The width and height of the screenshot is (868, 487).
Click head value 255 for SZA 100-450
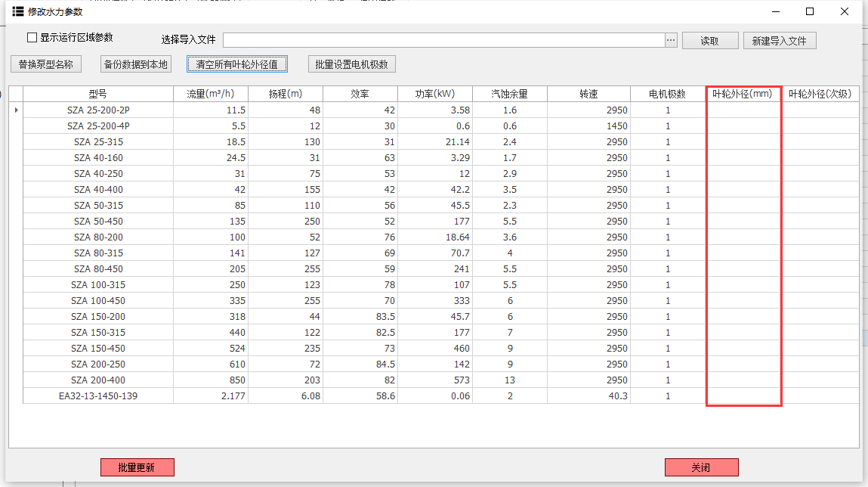coord(286,301)
